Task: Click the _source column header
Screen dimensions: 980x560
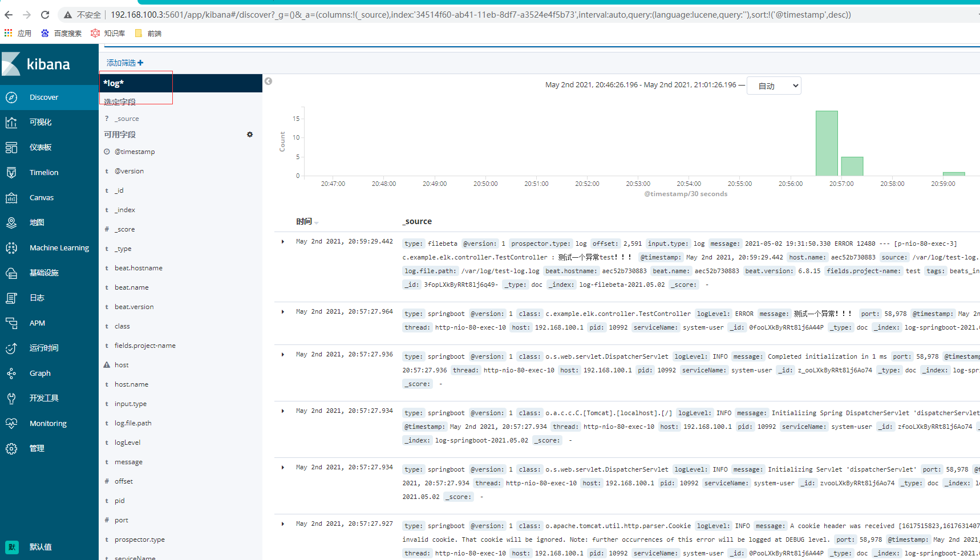Action: [x=417, y=221]
